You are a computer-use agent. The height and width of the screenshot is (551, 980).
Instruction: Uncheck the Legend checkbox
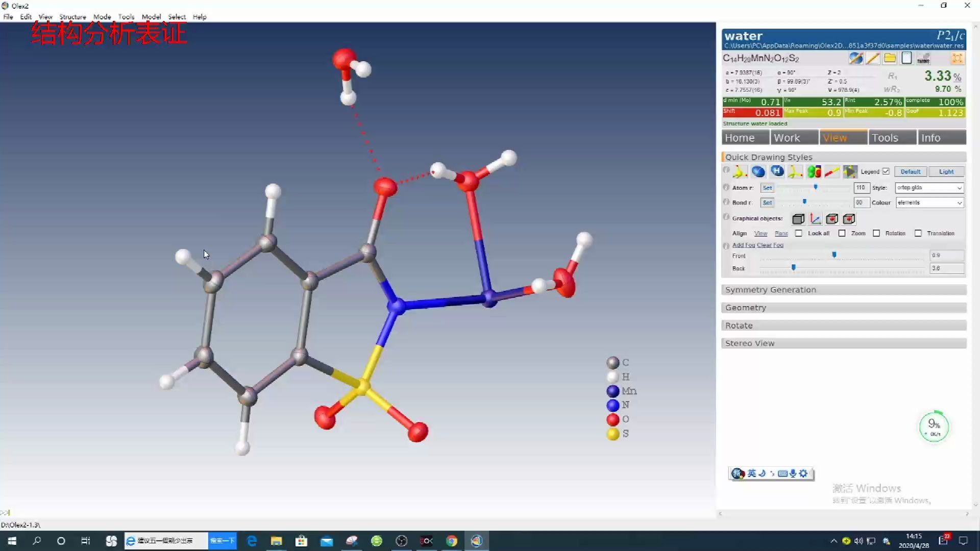[x=886, y=171]
